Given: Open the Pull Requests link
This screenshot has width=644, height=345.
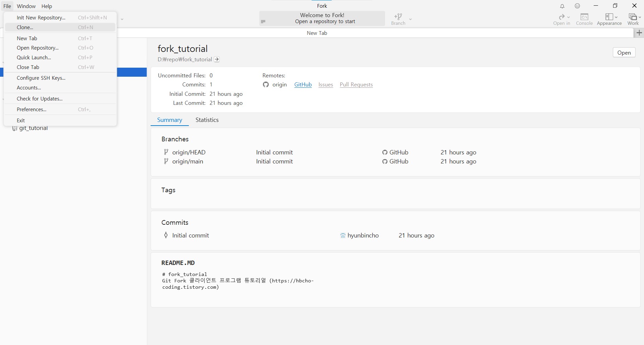Looking at the screenshot, I should click(x=356, y=84).
